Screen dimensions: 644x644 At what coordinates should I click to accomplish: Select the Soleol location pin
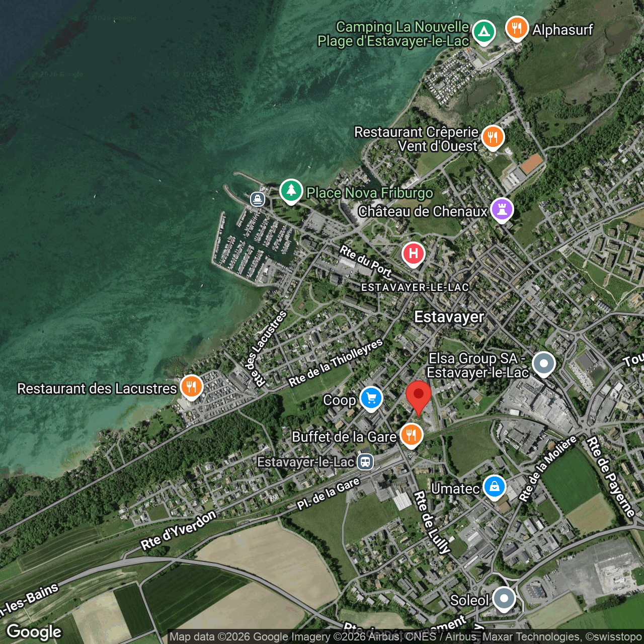[504, 600]
